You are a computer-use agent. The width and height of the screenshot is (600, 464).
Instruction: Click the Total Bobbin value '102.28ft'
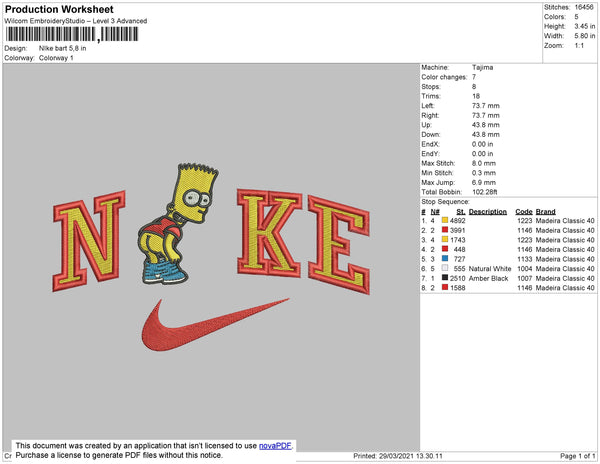pyautogui.click(x=484, y=192)
